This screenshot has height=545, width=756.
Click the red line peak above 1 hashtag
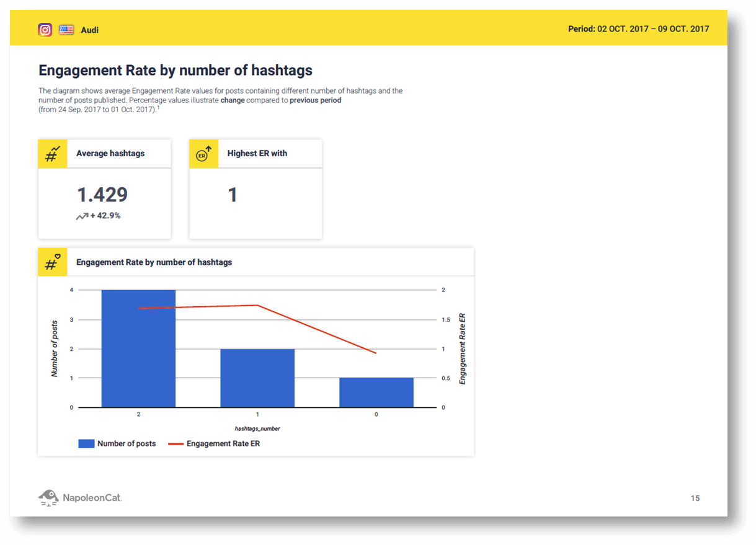(x=257, y=305)
